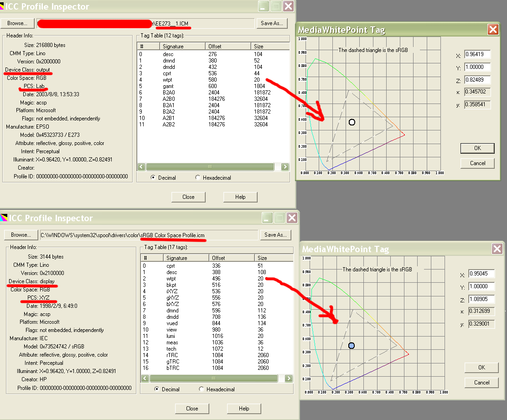Click Offset column header in upper tag table

[228, 46]
